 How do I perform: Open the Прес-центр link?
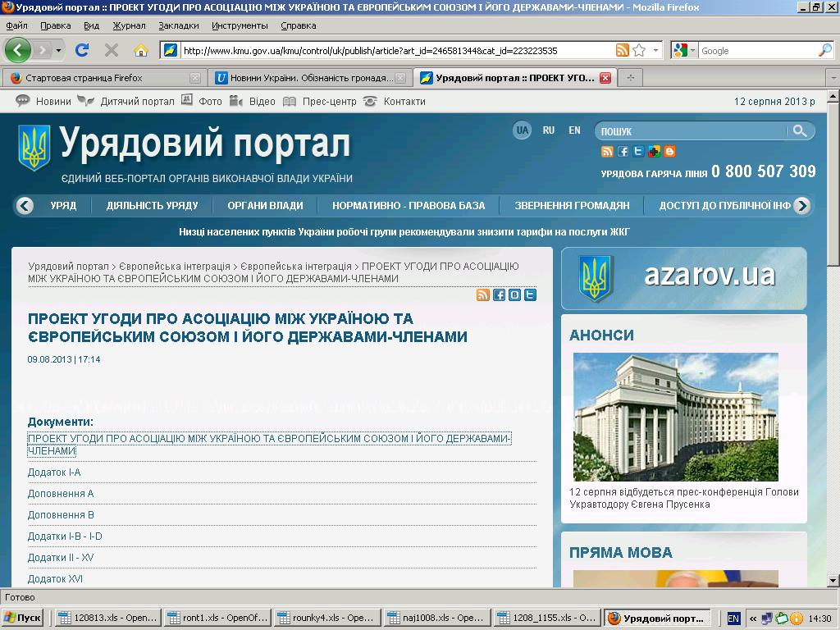329,101
